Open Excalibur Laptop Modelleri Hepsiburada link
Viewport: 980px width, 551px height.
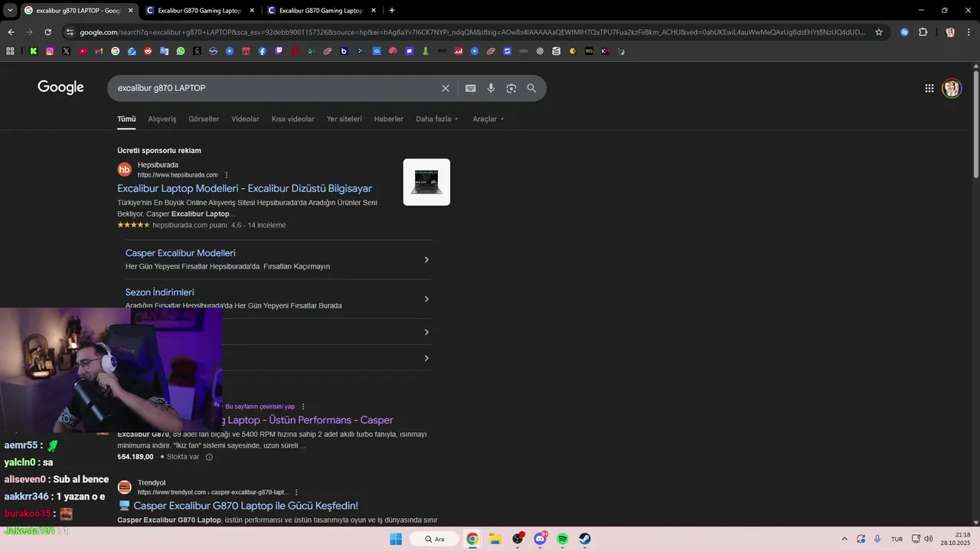click(x=244, y=188)
